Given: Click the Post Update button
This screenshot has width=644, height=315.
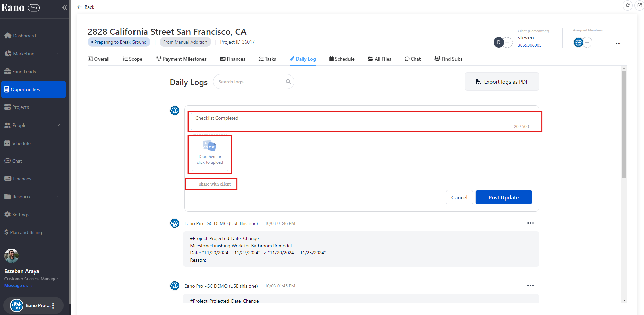Looking at the screenshot, I should click(503, 197).
